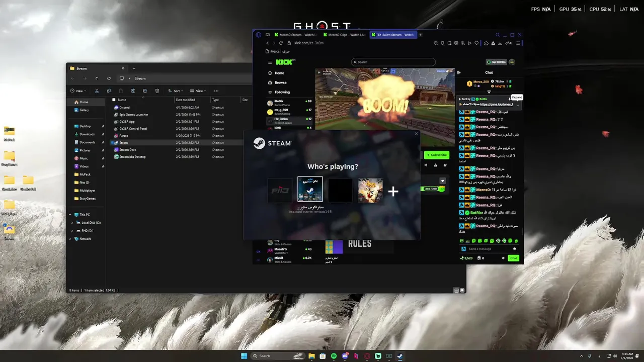
Task: Show hidden icons chevron in system tray
Action: point(582,356)
